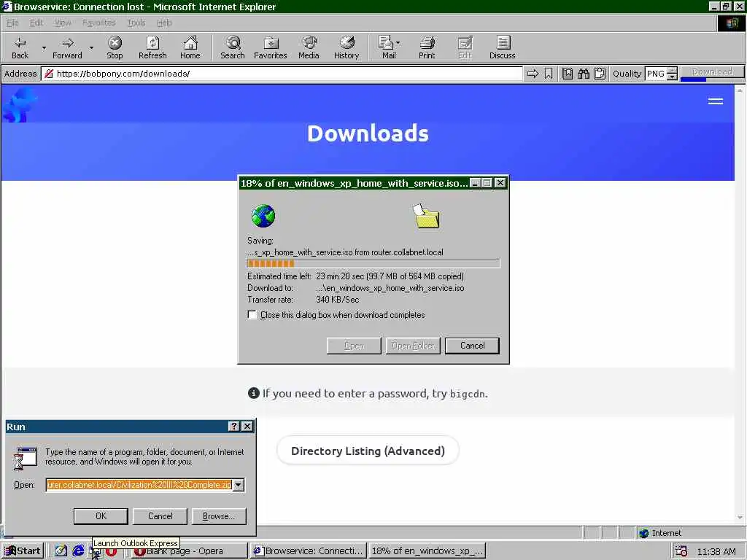This screenshot has width=747, height=560.
Task: Open the Search pane from toolbar
Action: 233,47
